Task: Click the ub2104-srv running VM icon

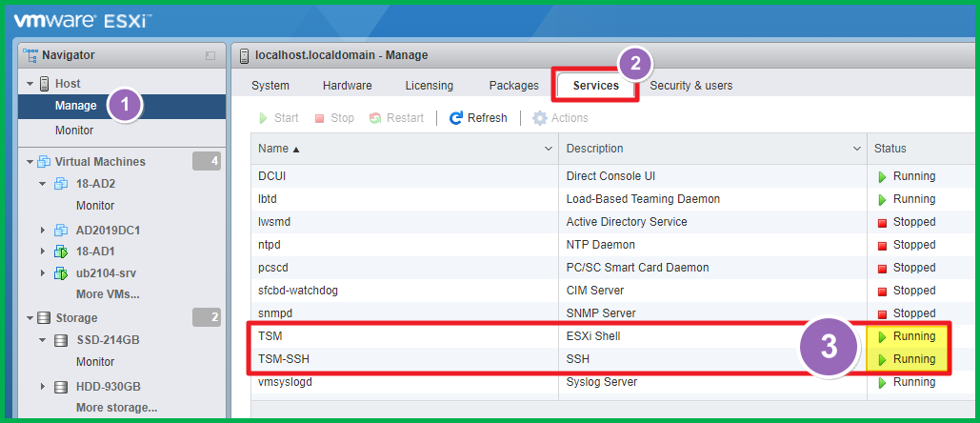Action: tap(61, 273)
